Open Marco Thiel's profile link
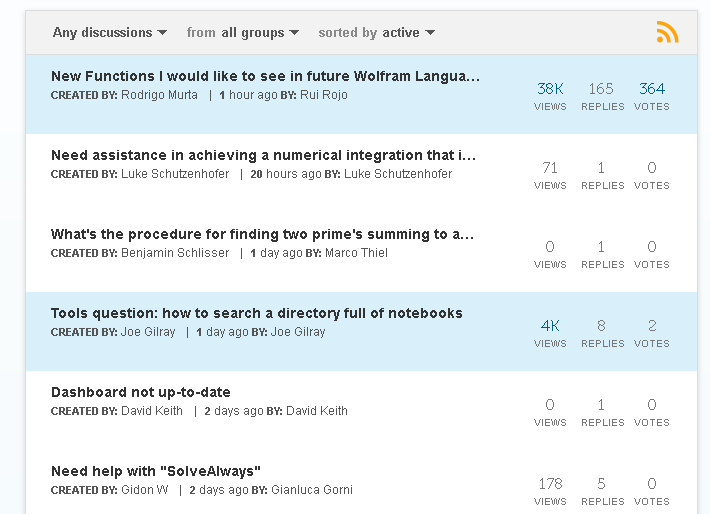 point(356,253)
